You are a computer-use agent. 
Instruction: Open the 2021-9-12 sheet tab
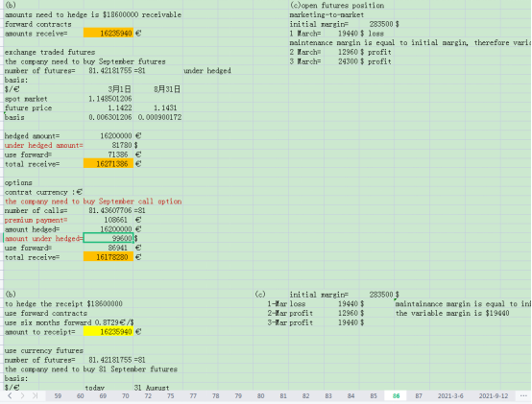pos(494,396)
